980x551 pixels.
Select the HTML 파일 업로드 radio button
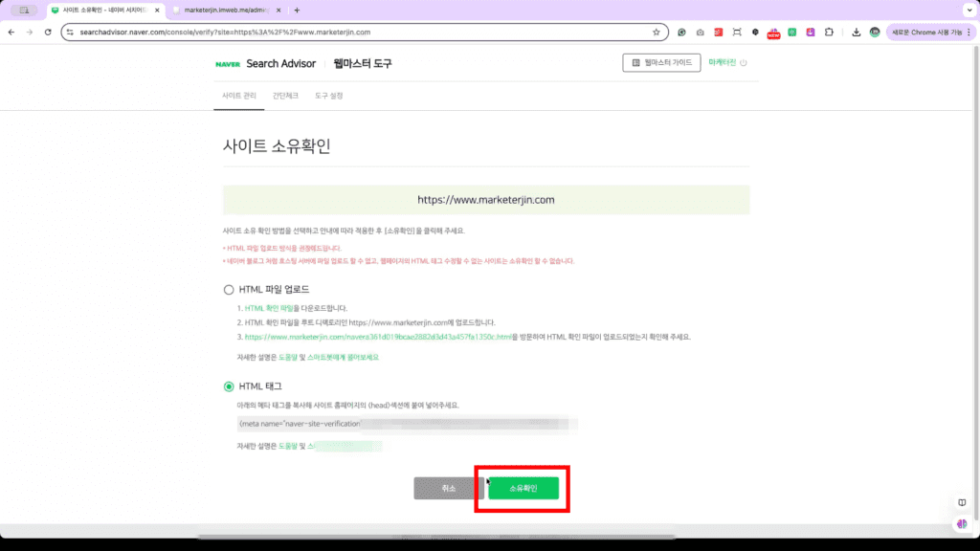coord(228,289)
